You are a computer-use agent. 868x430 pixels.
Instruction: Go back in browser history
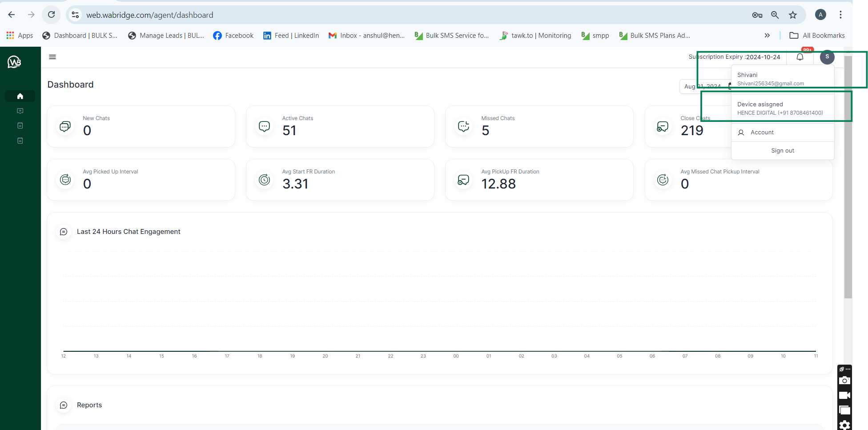[12, 15]
